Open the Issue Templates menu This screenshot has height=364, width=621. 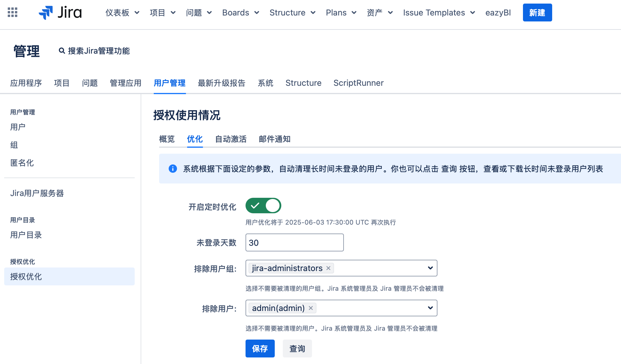coord(439,13)
